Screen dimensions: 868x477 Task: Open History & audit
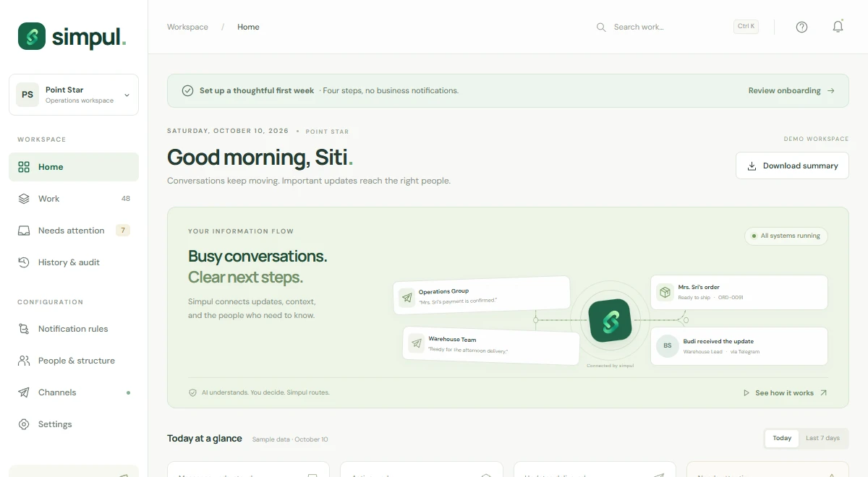coord(74,262)
